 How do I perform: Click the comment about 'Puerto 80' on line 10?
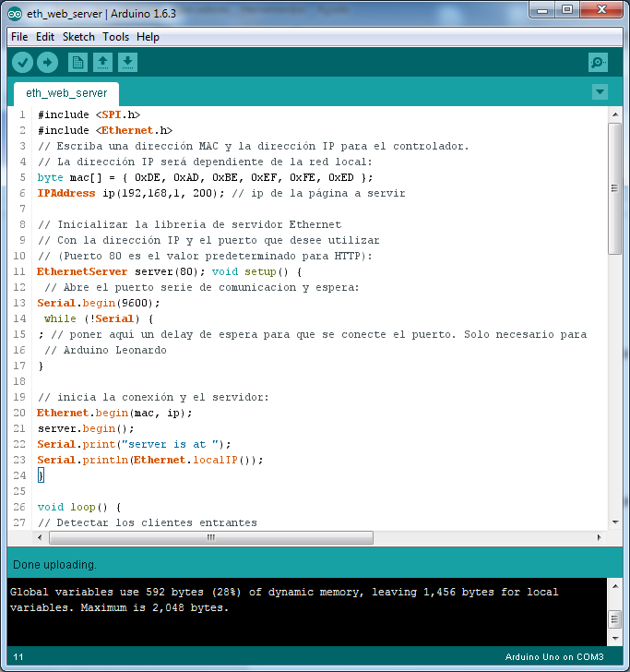click(205, 256)
